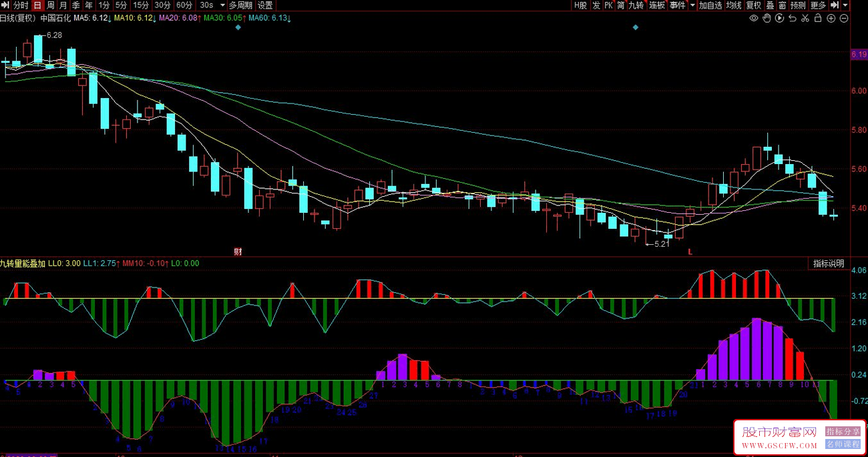Select the 季 quarterly period tab
Image resolution: width=868 pixels, height=457 pixels.
[75, 5]
